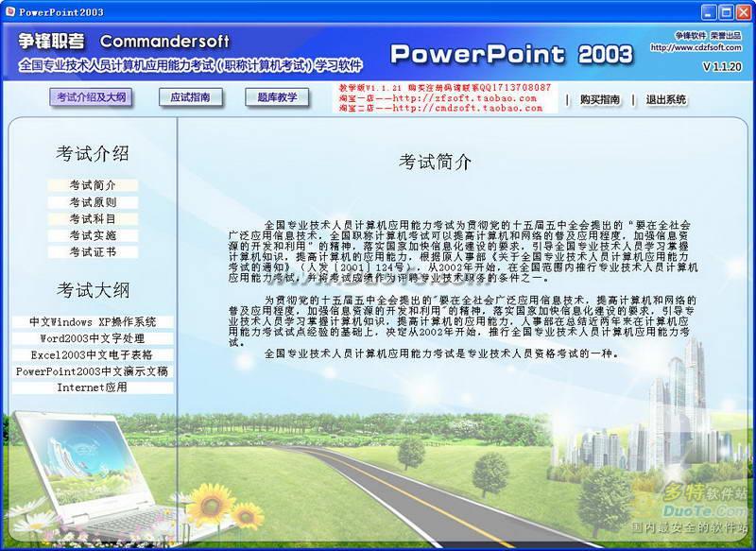This screenshot has width=756, height=551.
Task: Click the PowerPoint2003 title bar app icon
Action: (9, 12)
